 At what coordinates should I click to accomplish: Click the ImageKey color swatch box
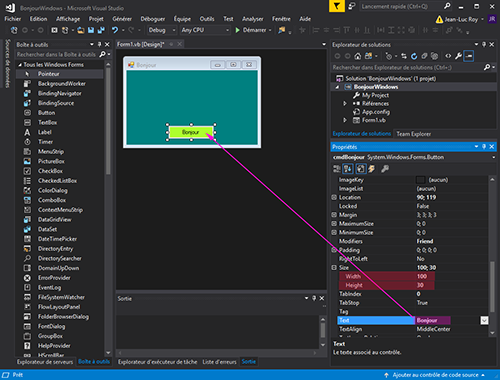421,180
